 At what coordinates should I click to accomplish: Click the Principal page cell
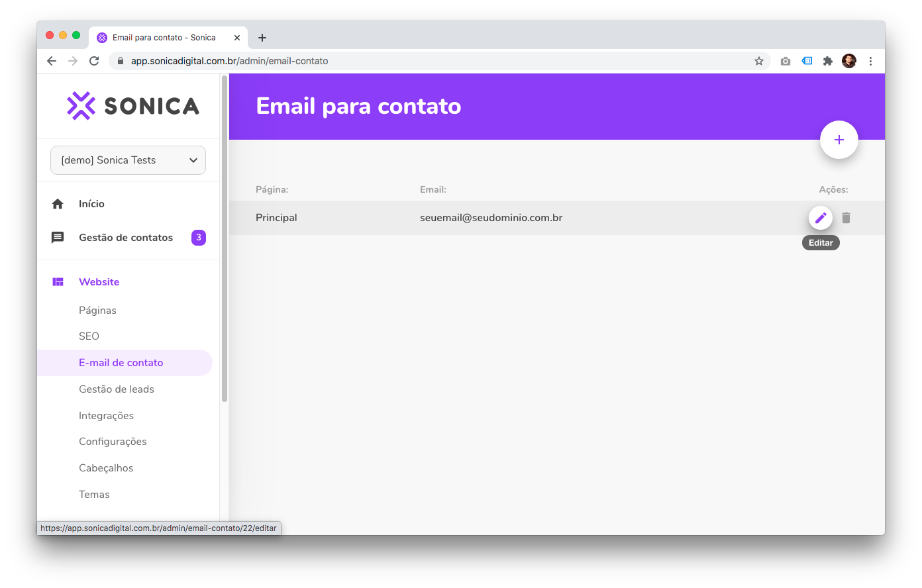(276, 218)
